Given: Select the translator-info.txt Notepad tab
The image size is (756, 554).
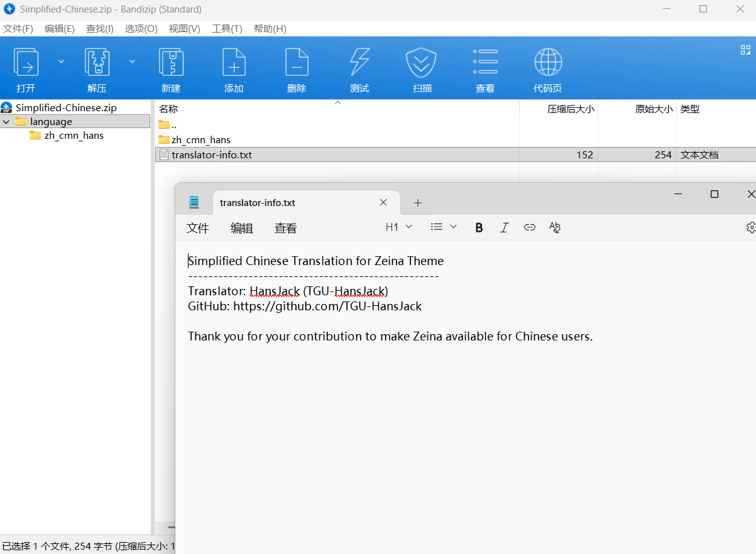Looking at the screenshot, I should (258, 203).
